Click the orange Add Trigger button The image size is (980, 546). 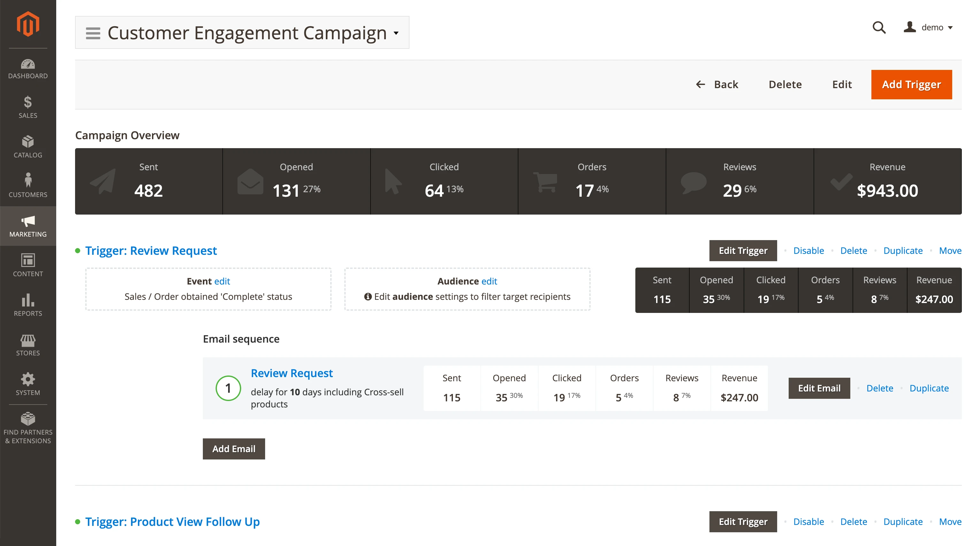(x=911, y=84)
